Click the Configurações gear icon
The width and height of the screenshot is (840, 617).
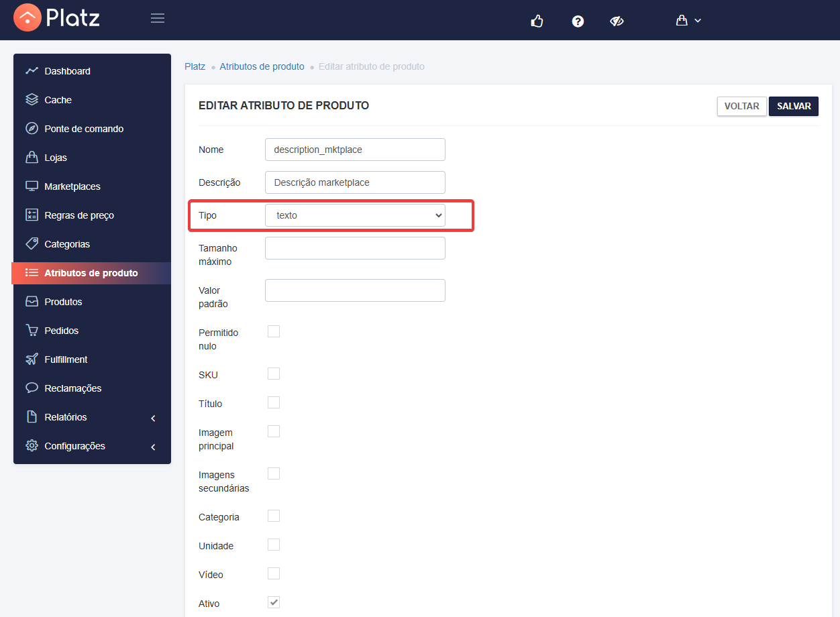[32, 445]
